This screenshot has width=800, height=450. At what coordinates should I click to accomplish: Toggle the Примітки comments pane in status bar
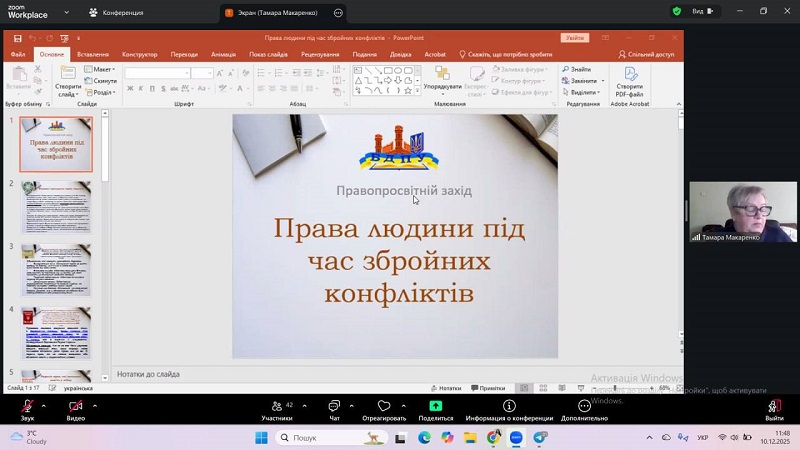[x=488, y=388]
